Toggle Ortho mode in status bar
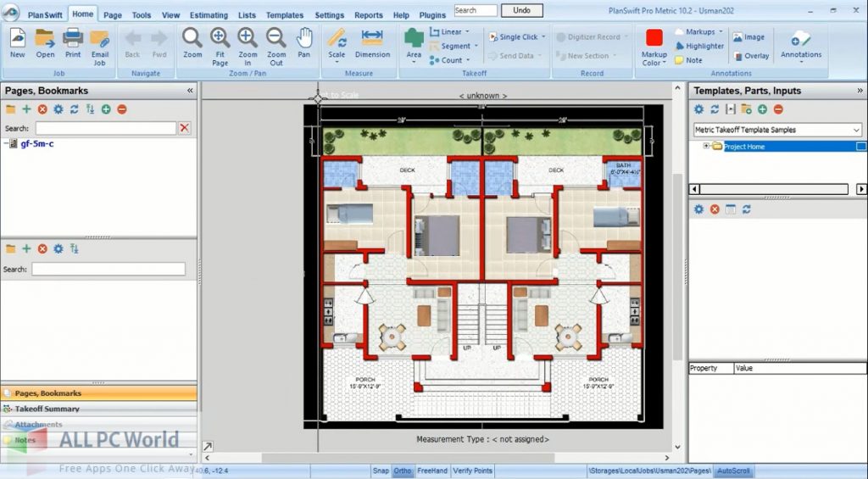This screenshot has width=868, height=479. point(403,471)
